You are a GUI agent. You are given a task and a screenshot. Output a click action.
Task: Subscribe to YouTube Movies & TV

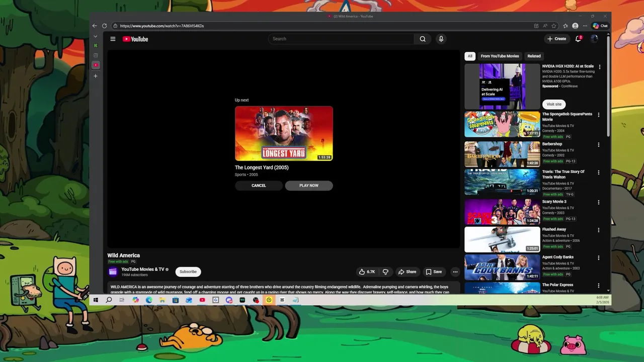point(188,271)
